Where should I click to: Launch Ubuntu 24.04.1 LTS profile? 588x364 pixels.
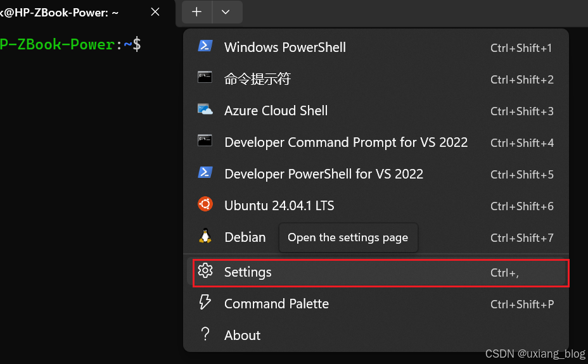click(x=376, y=206)
